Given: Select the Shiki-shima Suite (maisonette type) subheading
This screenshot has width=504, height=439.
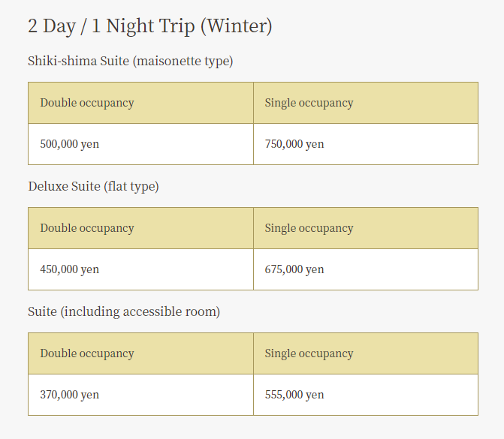Looking at the screenshot, I should pos(130,61).
